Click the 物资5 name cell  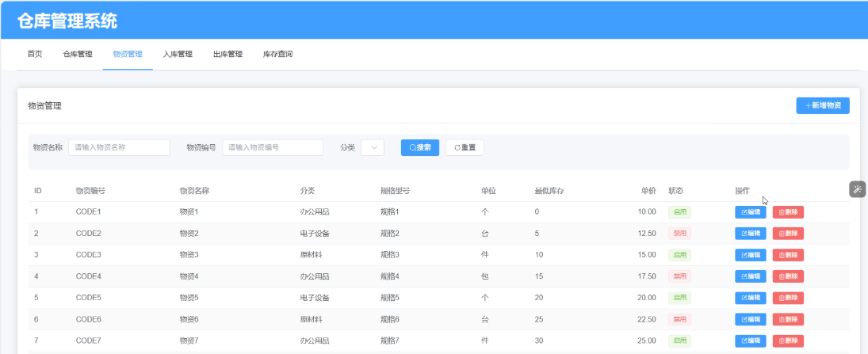(189, 298)
